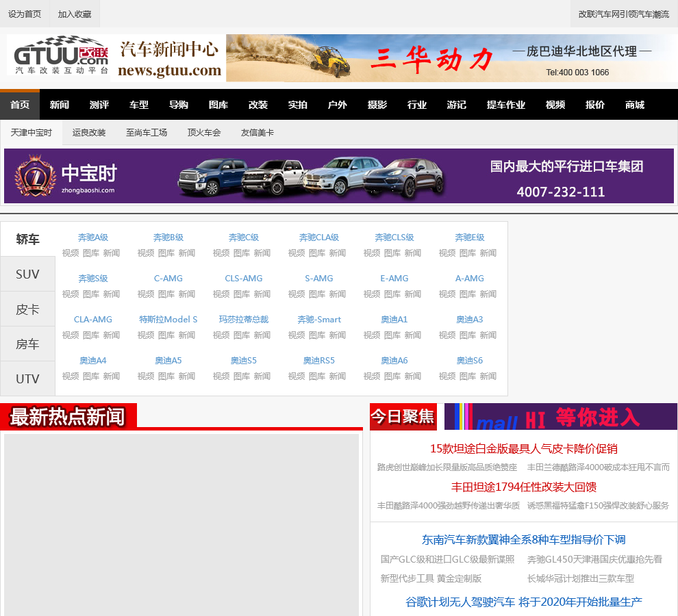Viewport: 678px width, 616px height.
Task: Open the CLS-AMG model link
Action: (243, 279)
